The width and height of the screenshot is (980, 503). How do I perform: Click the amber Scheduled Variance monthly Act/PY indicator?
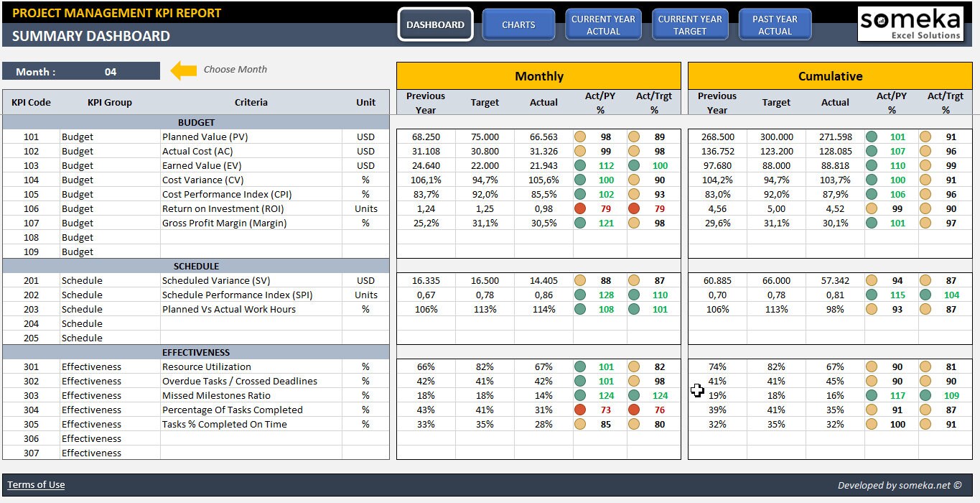[x=580, y=280]
